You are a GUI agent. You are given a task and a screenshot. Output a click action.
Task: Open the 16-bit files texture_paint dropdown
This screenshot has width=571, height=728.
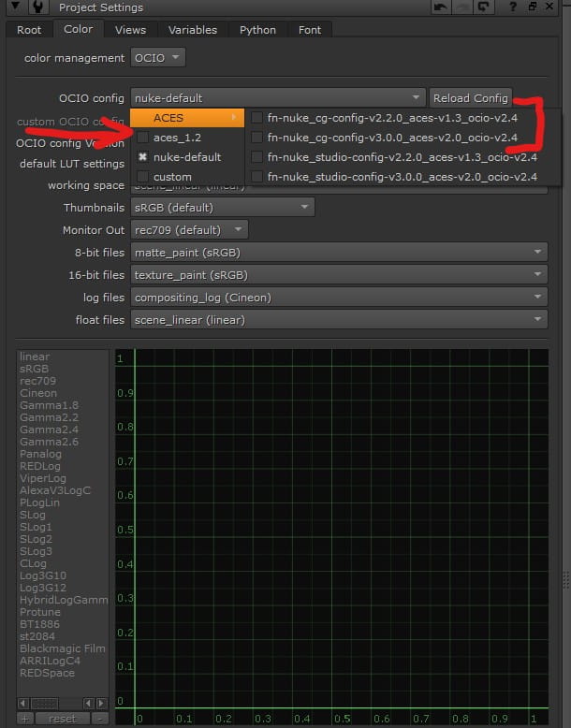(339, 275)
